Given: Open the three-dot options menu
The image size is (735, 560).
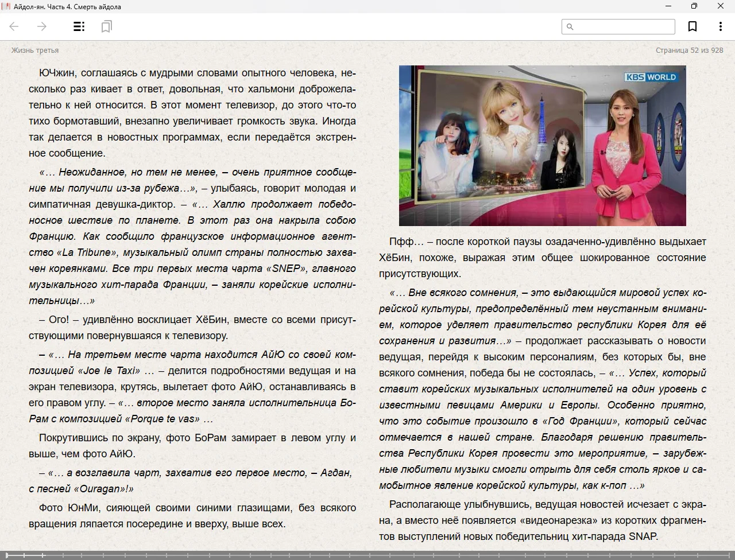Looking at the screenshot, I should click(720, 26).
